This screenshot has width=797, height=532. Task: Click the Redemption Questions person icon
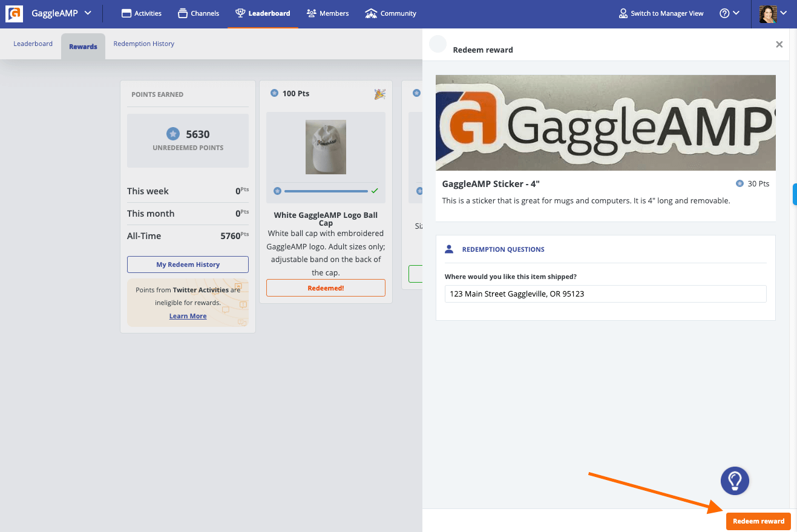tap(449, 249)
